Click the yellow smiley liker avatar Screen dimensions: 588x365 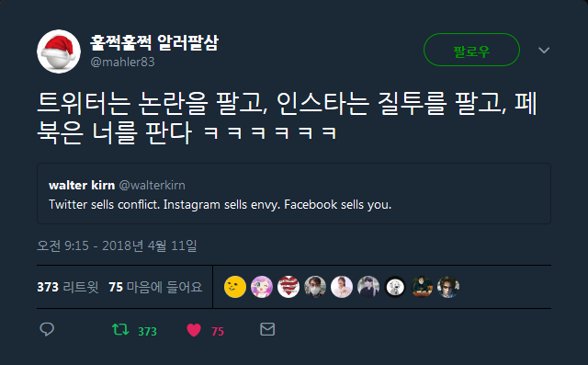(235, 287)
